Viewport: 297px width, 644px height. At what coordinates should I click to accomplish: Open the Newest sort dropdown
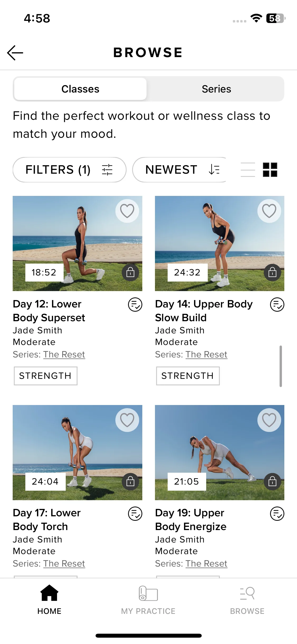click(x=180, y=170)
